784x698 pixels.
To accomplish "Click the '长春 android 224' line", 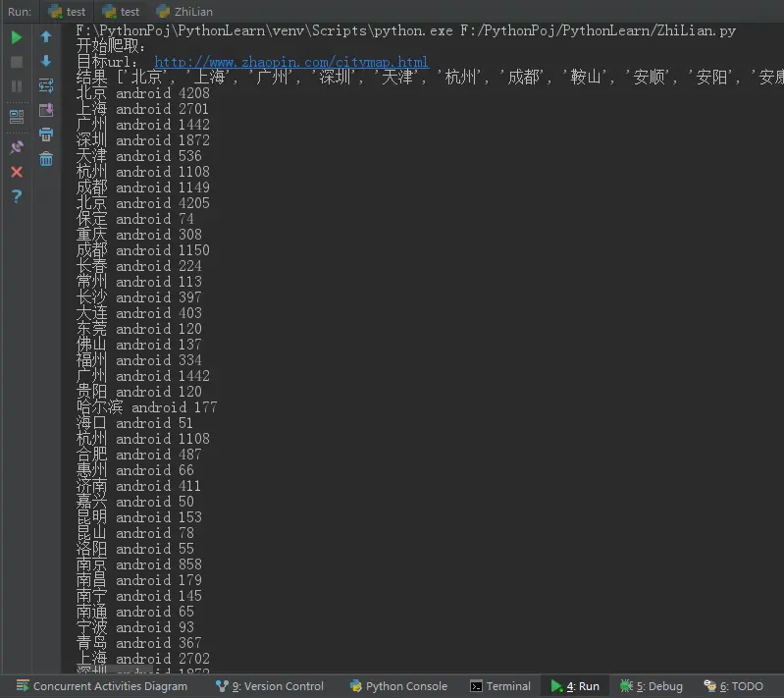I will tap(139, 266).
